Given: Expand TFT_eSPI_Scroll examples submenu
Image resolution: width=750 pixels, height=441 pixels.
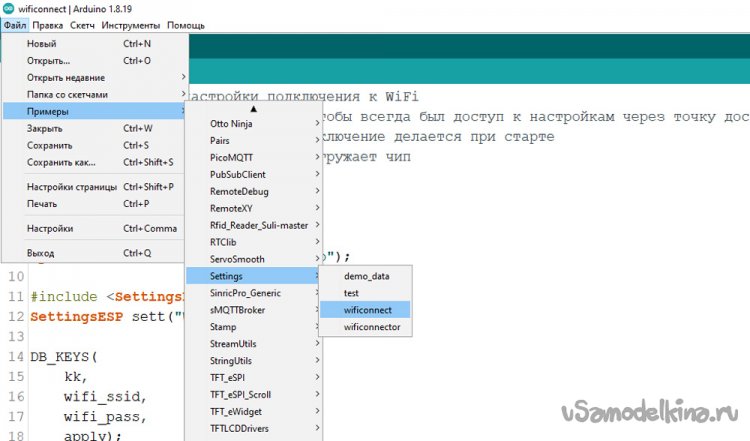Looking at the screenshot, I should pos(254,395).
